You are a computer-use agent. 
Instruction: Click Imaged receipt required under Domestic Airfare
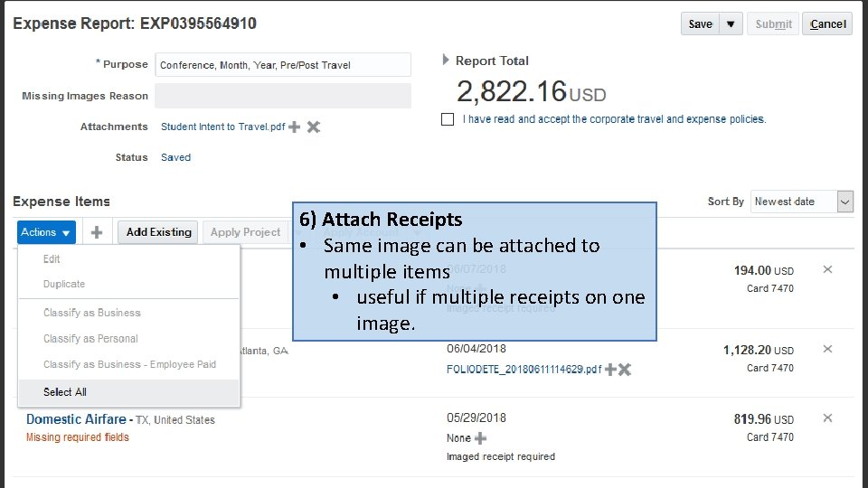coord(501,457)
